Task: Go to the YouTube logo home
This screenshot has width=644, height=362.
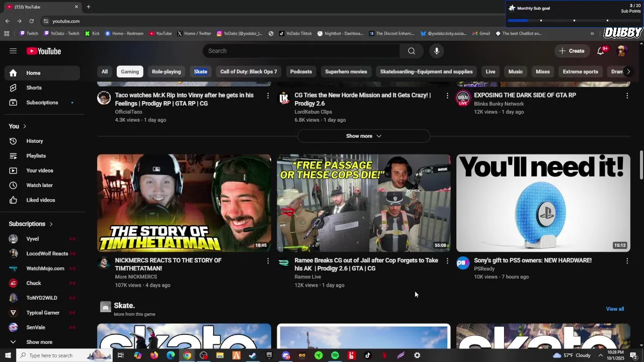Action: [x=44, y=51]
